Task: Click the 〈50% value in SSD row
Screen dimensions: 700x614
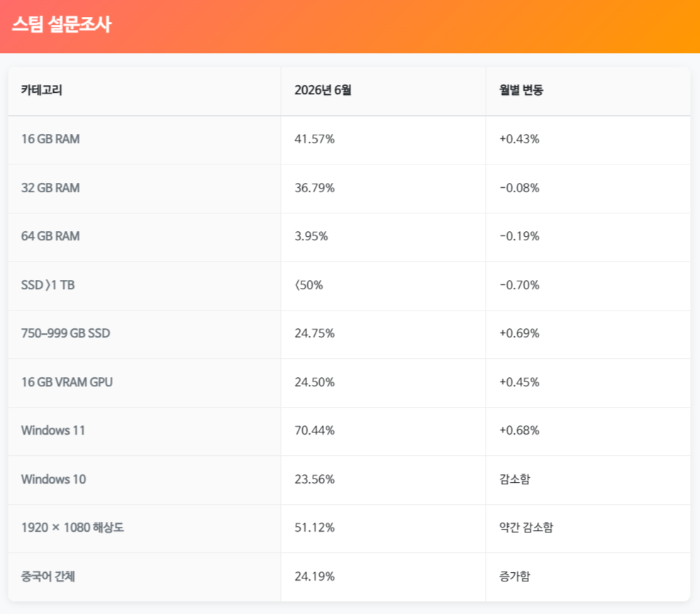Action: pyautogui.click(x=309, y=285)
